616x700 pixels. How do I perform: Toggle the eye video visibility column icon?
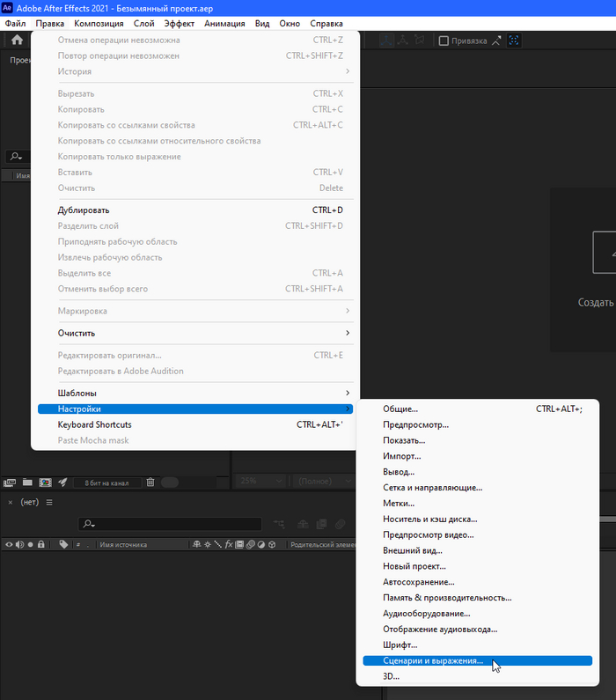point(9,545)
